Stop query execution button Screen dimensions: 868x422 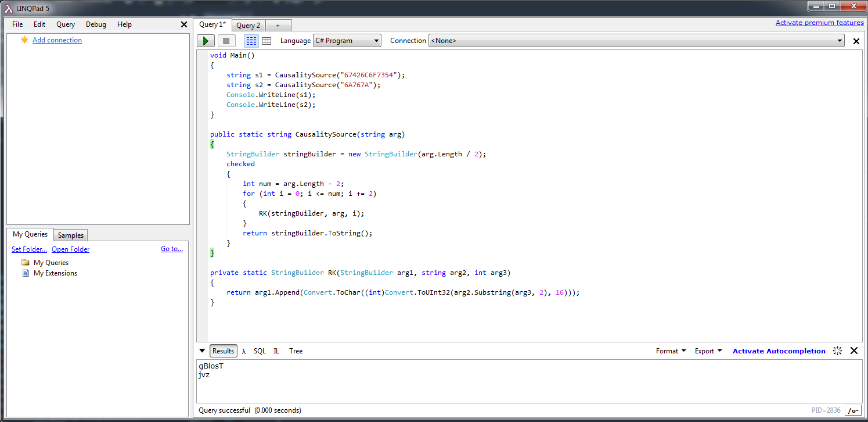[x=226, y=41]
